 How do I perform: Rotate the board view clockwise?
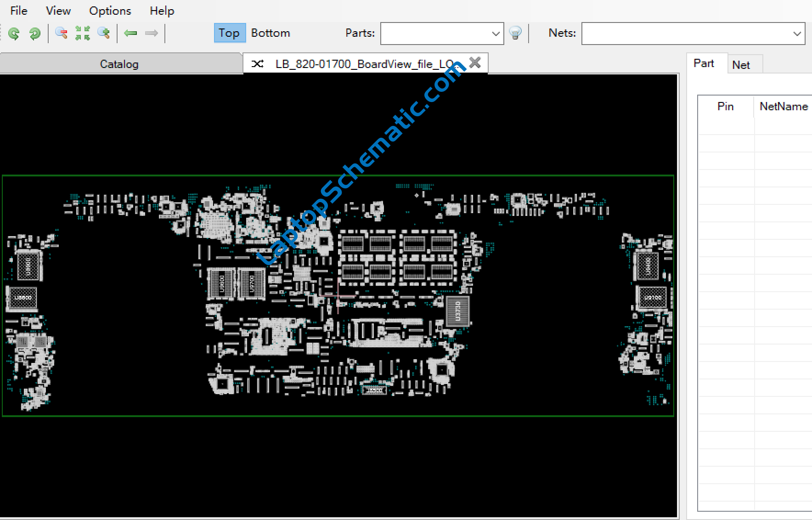(x=34, y=34)
